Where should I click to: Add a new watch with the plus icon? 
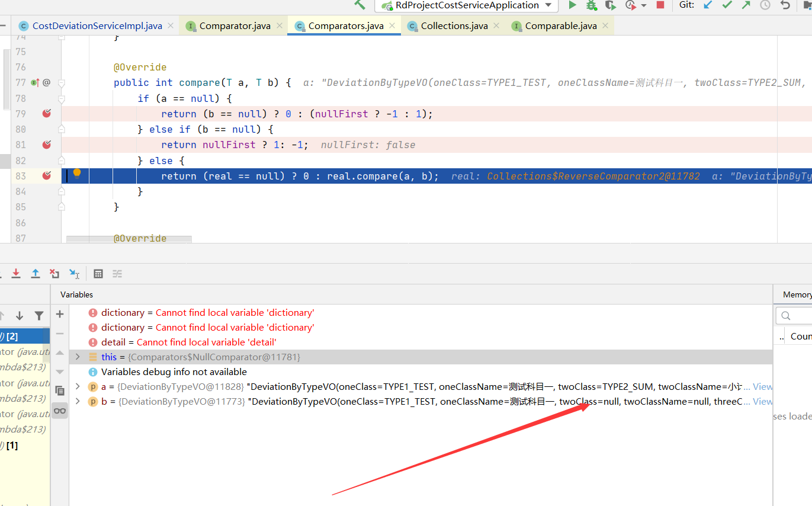coord(59,313)
